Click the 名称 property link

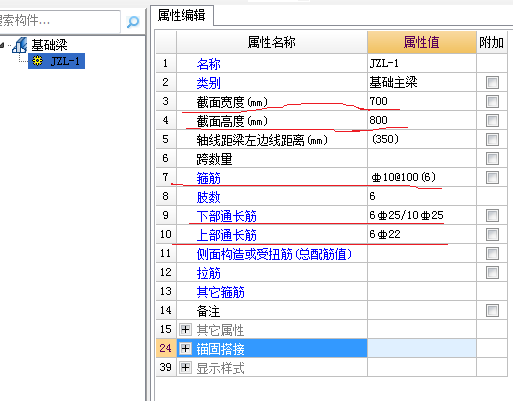click(x=208, y=64)
